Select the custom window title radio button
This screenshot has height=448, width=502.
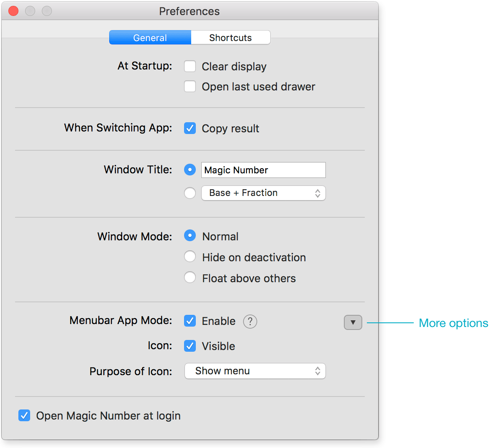pyautogui.click(x=190, y=170)
